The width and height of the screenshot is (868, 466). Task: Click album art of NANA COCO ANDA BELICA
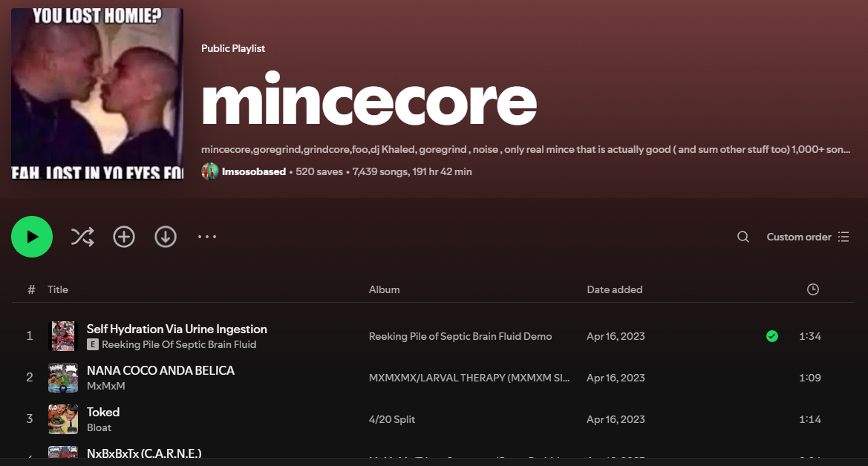63,378
